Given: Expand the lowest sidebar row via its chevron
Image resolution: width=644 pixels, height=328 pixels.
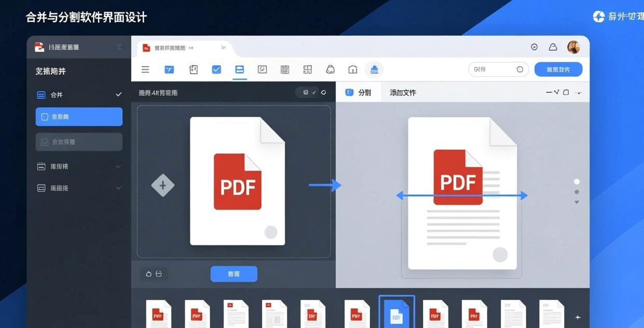Looking at the screenshot, I should 118,188.
